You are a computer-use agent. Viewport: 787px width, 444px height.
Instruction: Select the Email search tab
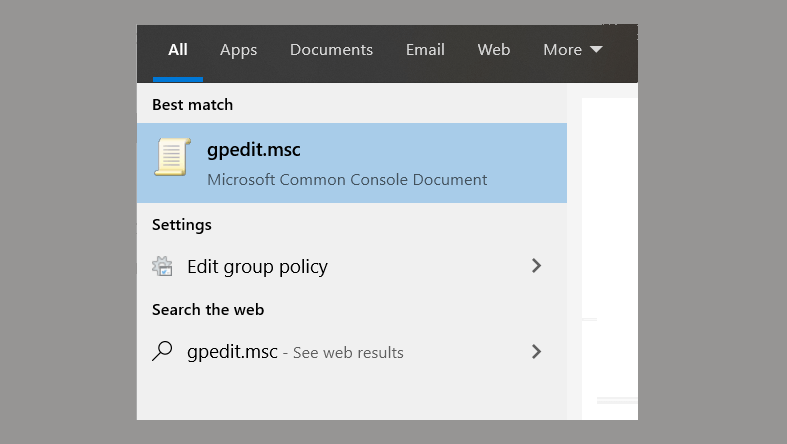coord(425,49)
